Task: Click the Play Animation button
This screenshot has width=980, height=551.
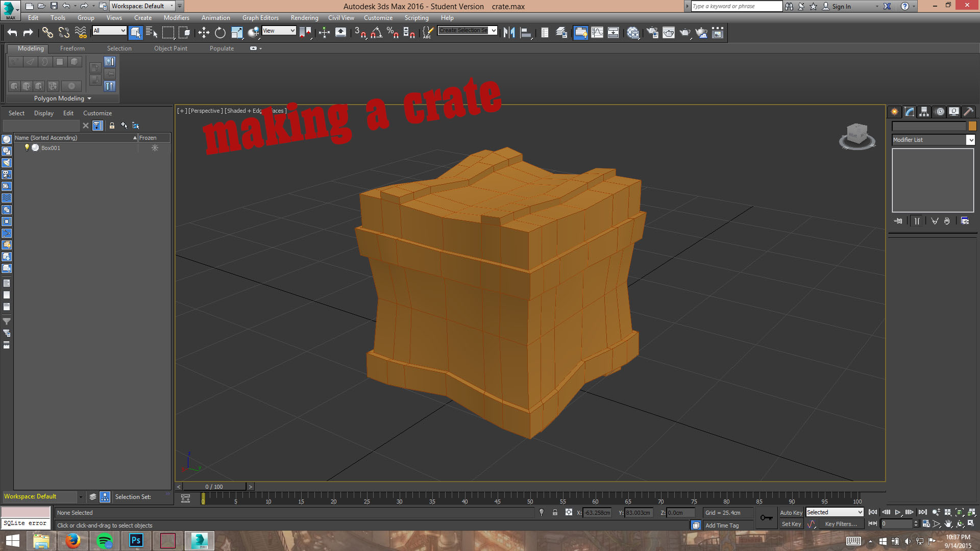Action: [x=897, y=512]
